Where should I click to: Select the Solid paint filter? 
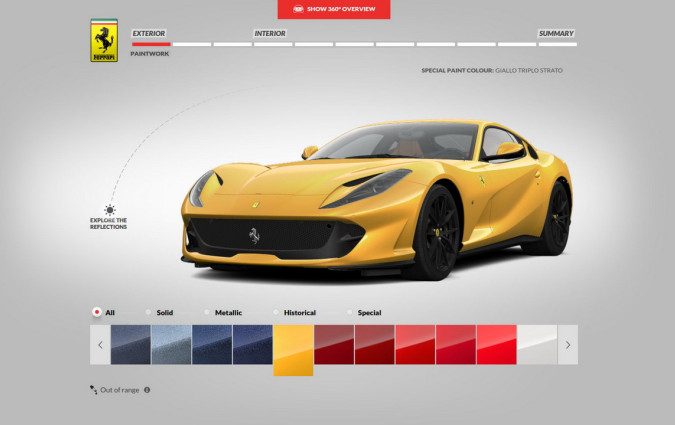tap(149, 313)
